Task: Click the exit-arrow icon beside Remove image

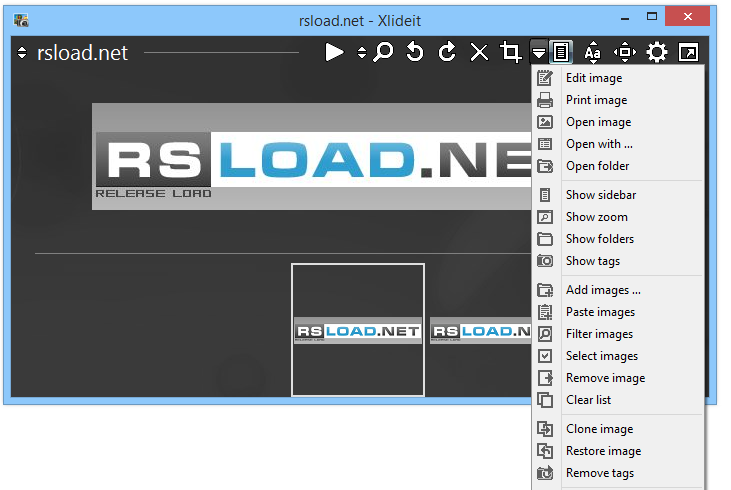Action: [545, 378]
